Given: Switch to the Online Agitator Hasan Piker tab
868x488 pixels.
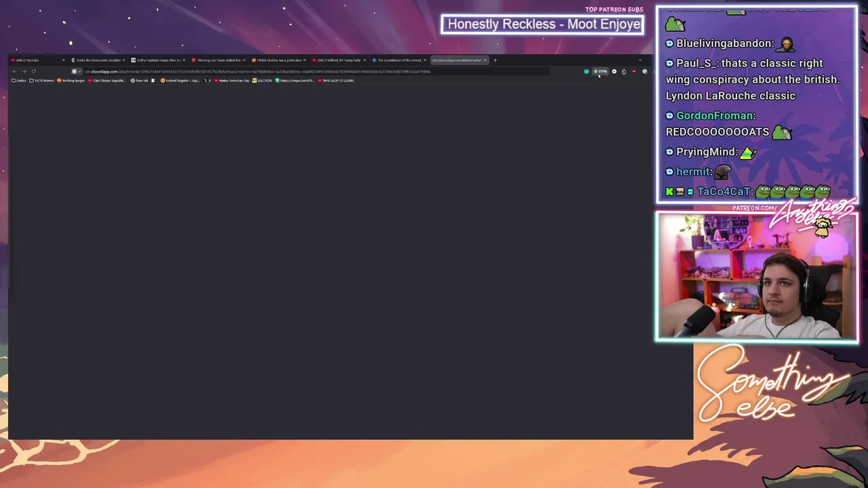Looking at the screenshot, I should point(158,60).
